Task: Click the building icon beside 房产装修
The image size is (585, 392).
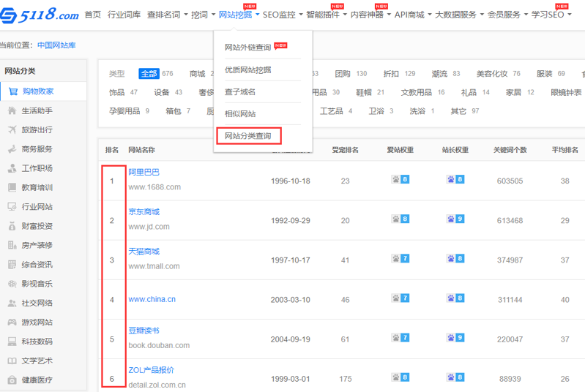Action: [x=12, y=245]
